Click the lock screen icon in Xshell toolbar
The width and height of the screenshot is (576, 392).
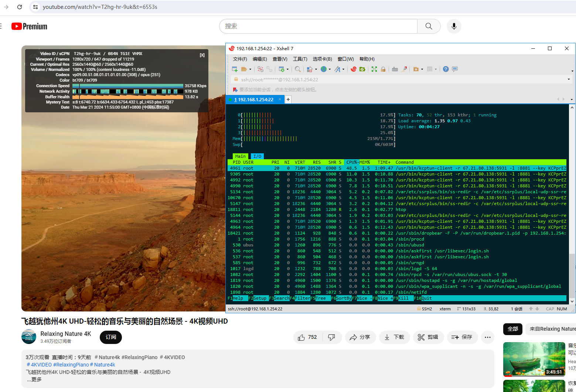(383, 69)
